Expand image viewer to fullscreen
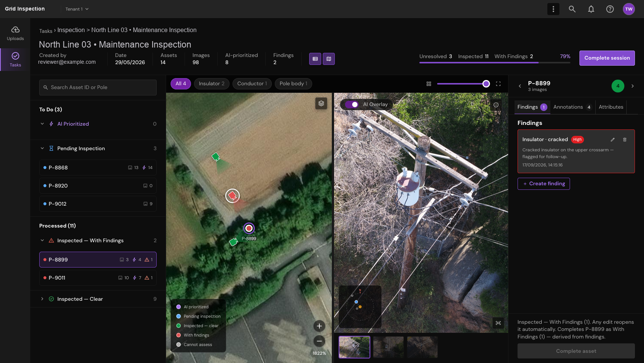 coord(498,84)
